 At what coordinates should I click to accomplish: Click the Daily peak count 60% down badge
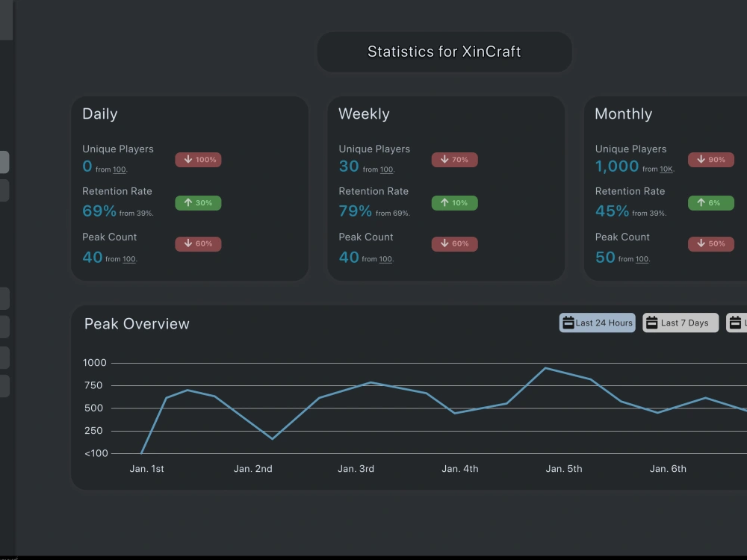(198, 244)
